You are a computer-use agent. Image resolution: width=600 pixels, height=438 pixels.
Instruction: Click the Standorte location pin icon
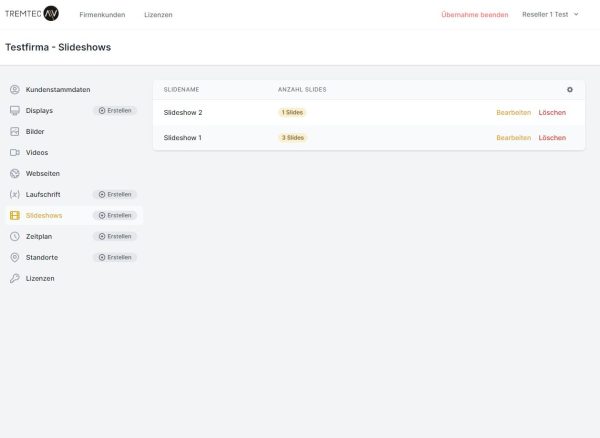pos(14,257)
